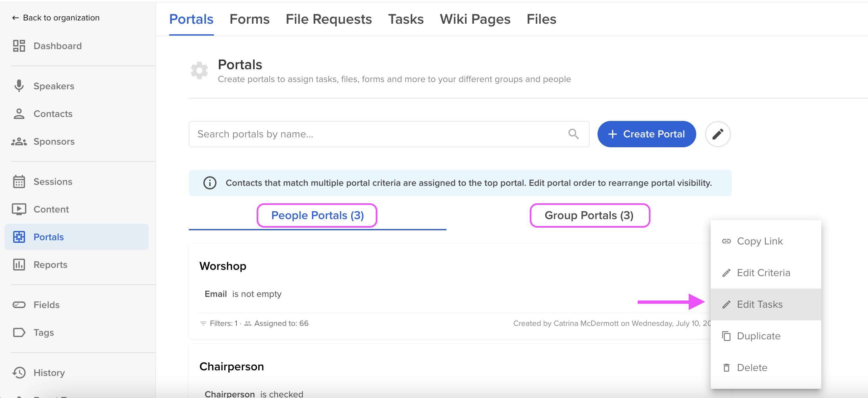868x398 pixels.
Task: Click the Create Portal button
Action: [x=646, y=134]
